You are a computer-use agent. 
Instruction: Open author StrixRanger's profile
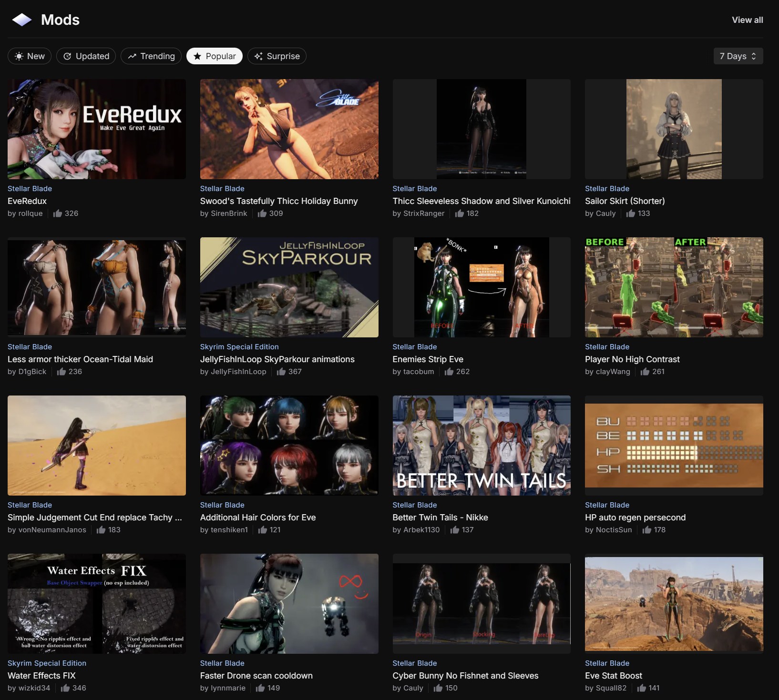tap(424, 213)
